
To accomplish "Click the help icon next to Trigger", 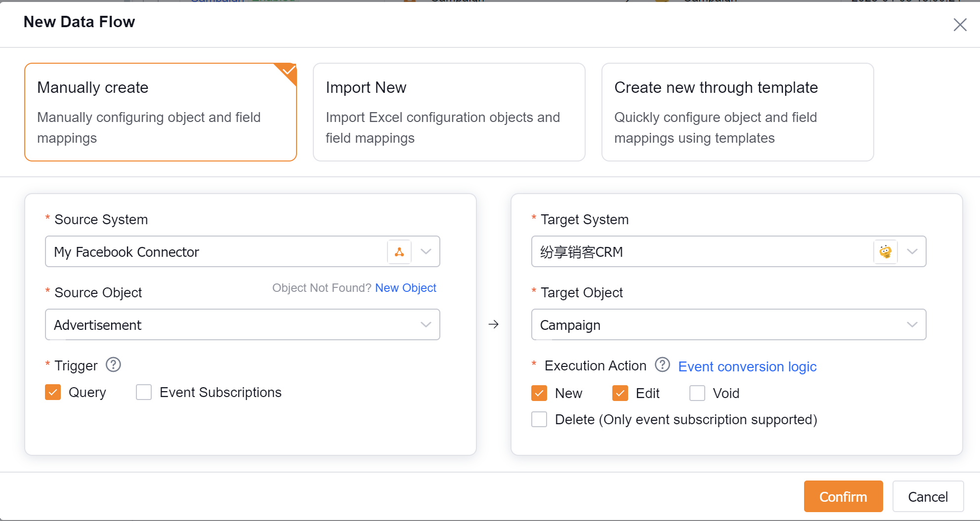I will 113,365.
